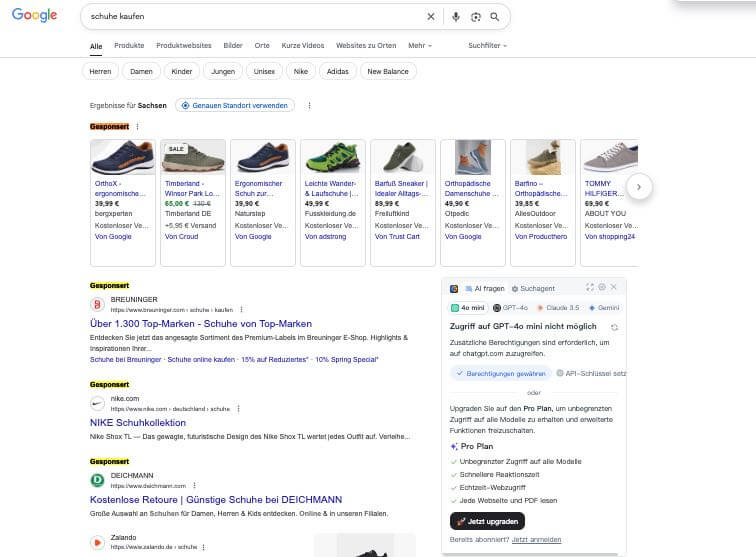Switch to the Orte tab
The height and width of the screenshot is (557, 756).
pyautogui.click(x=262, y=45)
